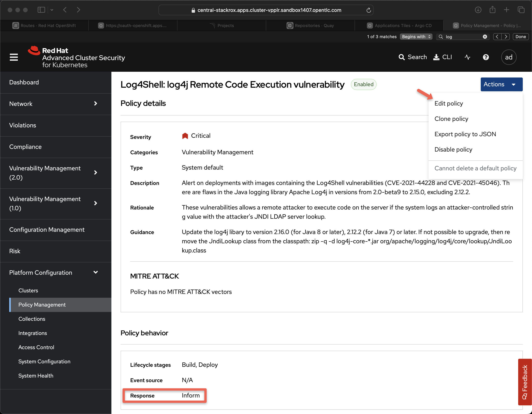The height and width of the screenshot is (414, 532).
Task: Choose Edit policy from Actions menu
Action: tap(448, 103)
